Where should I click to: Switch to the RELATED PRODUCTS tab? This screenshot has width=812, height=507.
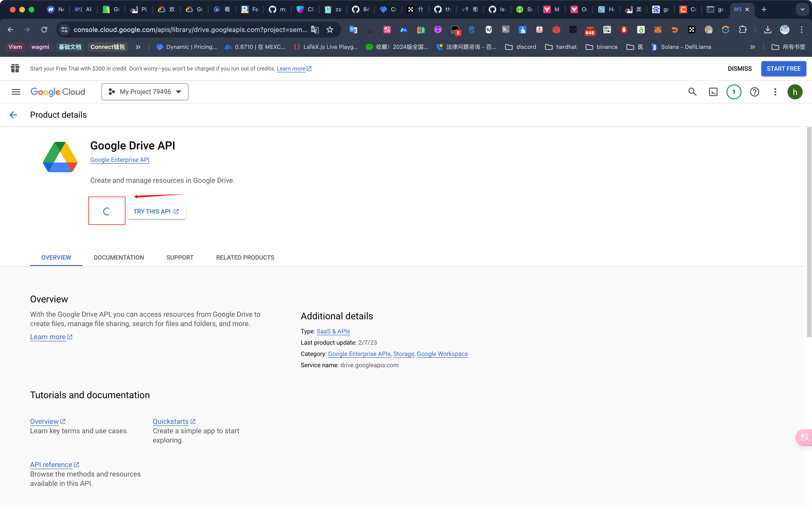click(245, 257)
